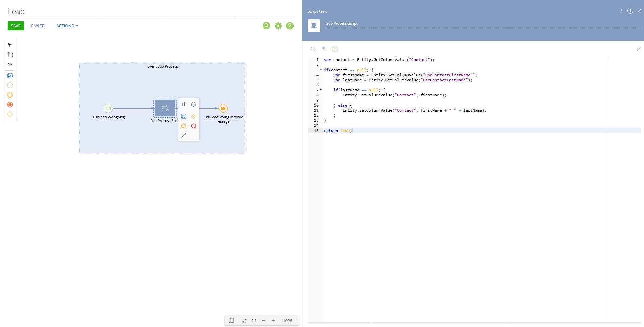Zoom out with the minus button

264,321
